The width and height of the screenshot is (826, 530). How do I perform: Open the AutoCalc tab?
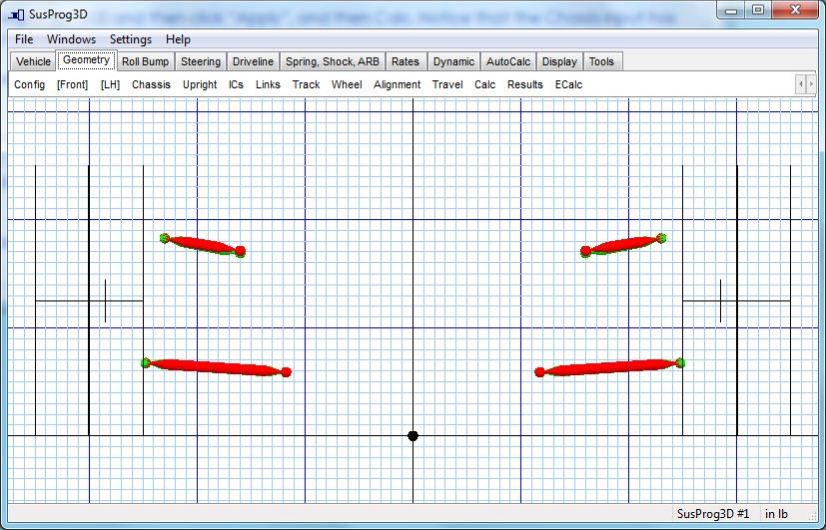pyautogui.click(x=507, y=62)
